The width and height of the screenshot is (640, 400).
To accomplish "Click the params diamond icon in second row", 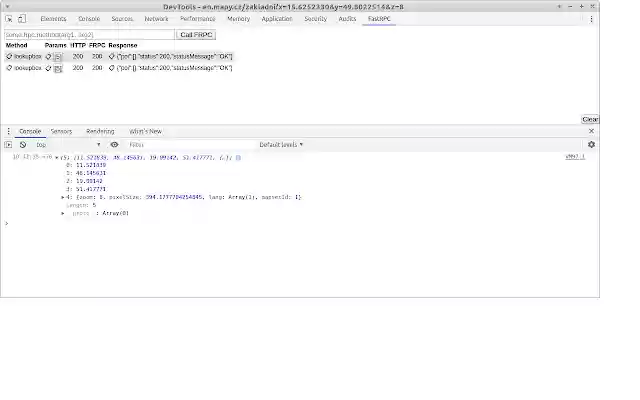I will [x=48, y=68].
